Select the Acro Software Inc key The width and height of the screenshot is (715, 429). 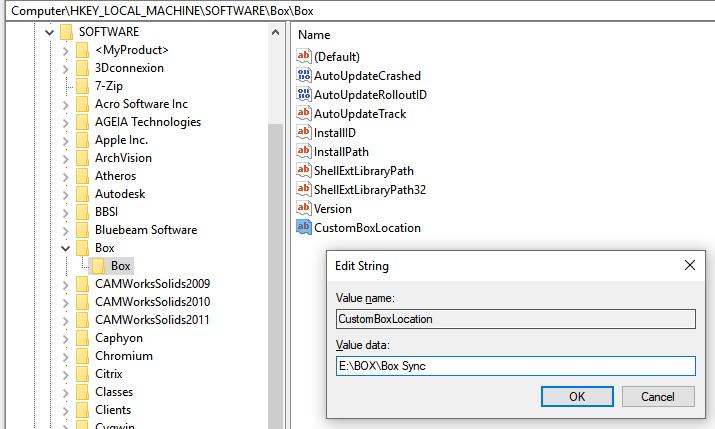(141, 104)
